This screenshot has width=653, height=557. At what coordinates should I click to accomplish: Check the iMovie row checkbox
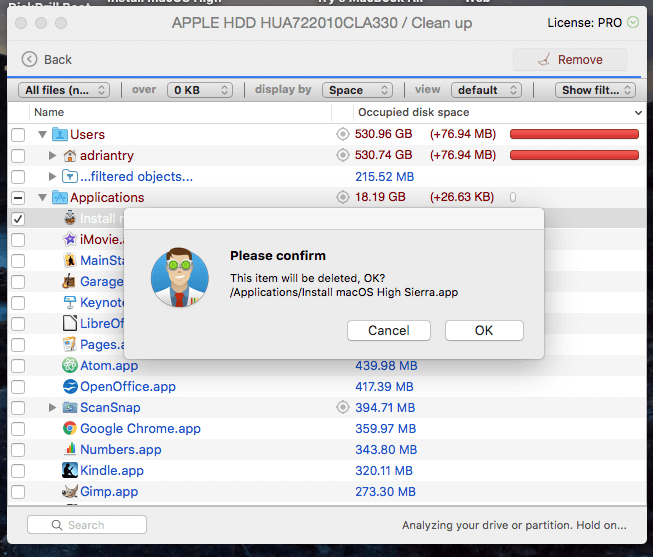point(18,240)
